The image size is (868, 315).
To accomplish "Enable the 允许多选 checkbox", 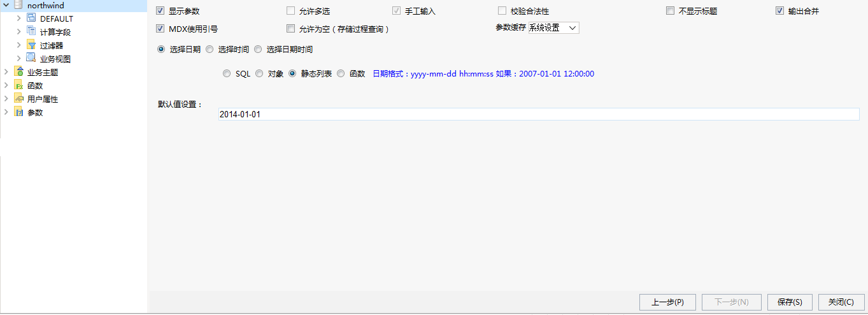I will [290, 11].
